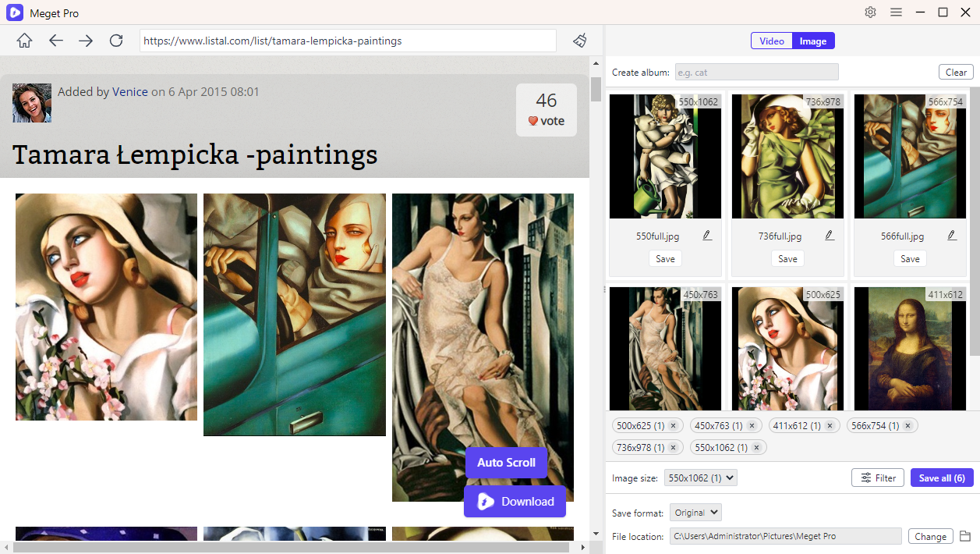Image resolution: width=980 pixels, height=554 pixels.
Task: Select the 566x754 thumbnail
Action: point(910,156)
